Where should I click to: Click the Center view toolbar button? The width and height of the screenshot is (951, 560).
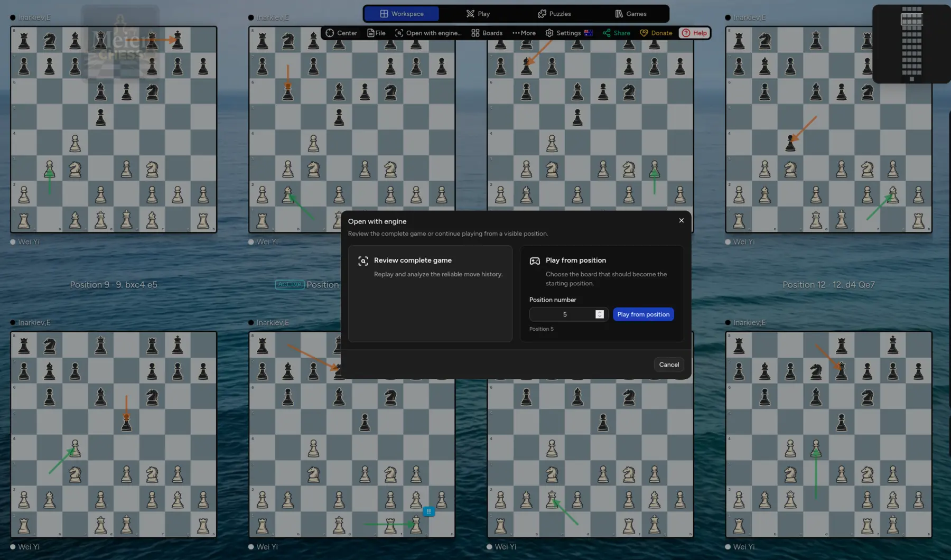341,33
